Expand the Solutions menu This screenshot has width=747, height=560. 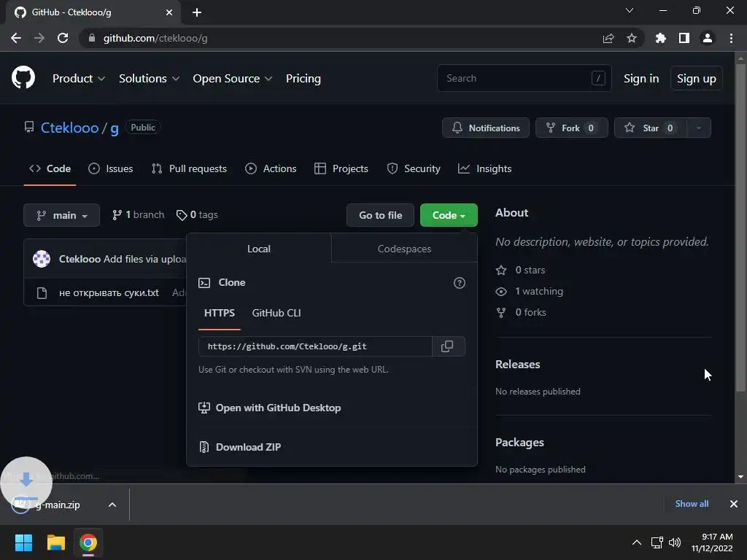(x=149, y=79)
